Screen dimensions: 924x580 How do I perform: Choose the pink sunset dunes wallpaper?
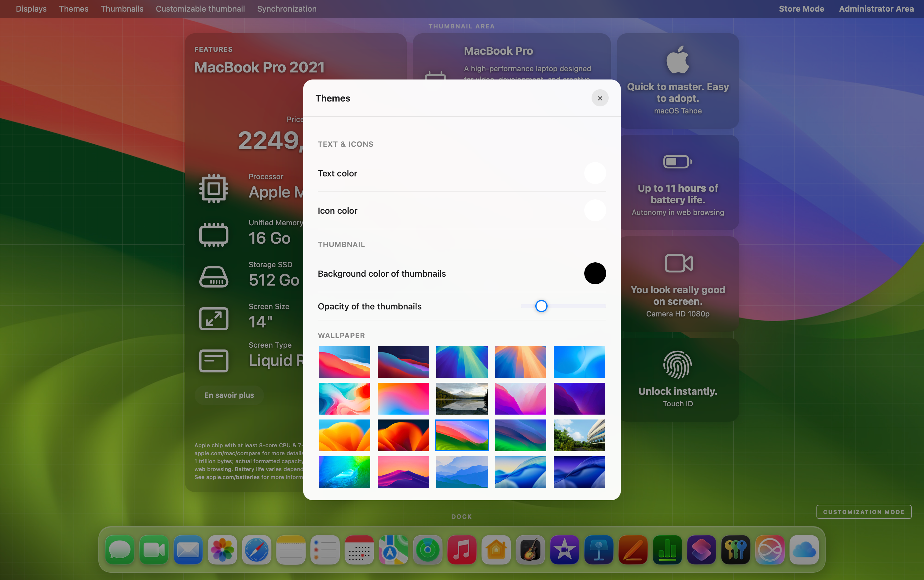point(403,472)
